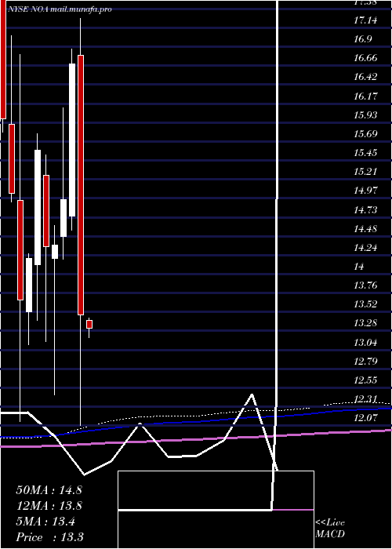Click the 17.14 price axis label
Image resolution: width=392 pixels, height=549 pixels.
point(365,20)
